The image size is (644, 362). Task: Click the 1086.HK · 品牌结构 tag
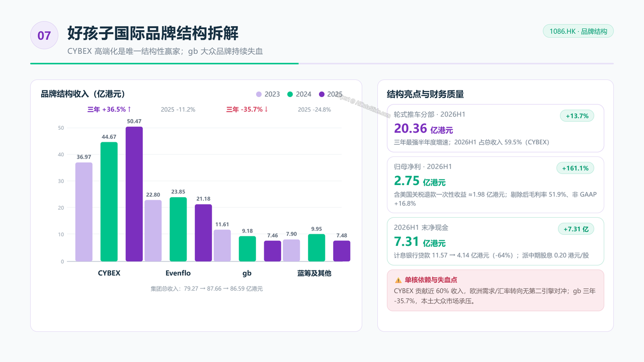pos(578,31)
